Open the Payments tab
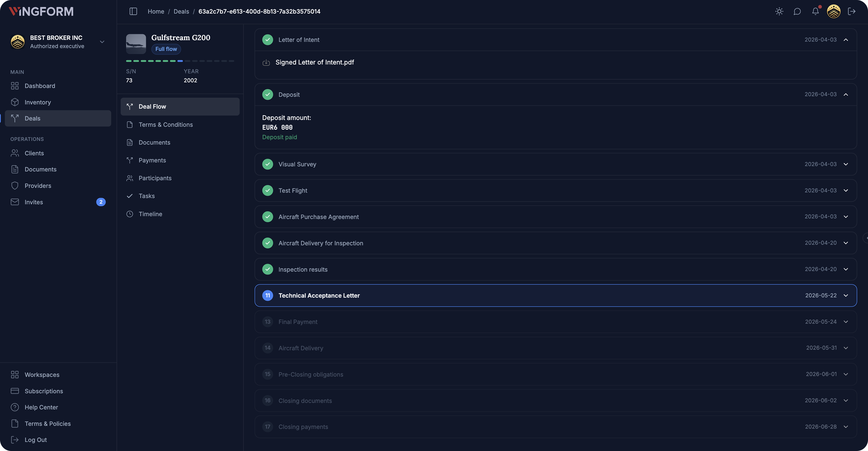868x451 pixels. click(152, 160)
